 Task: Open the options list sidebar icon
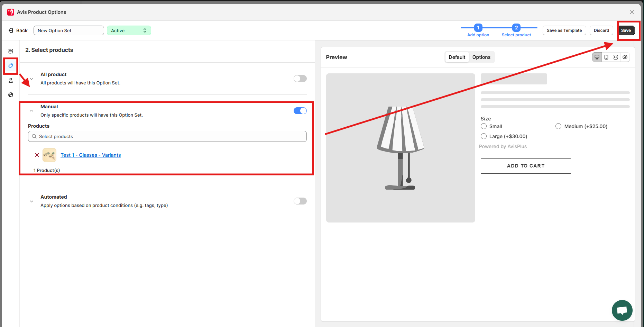[11, 51]
